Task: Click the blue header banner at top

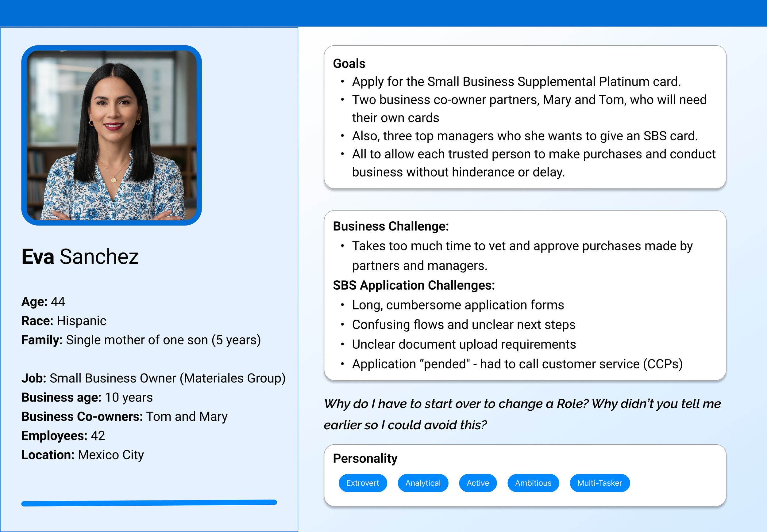Action: pyautogui.click(x=383, y=13)
